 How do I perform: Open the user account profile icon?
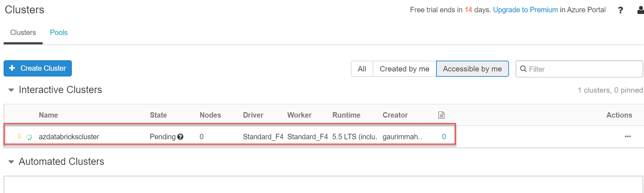641,10
